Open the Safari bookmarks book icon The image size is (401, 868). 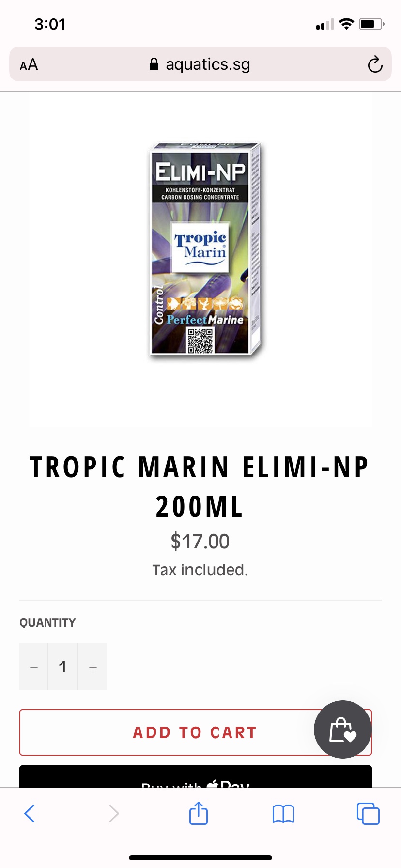(283, 814)
